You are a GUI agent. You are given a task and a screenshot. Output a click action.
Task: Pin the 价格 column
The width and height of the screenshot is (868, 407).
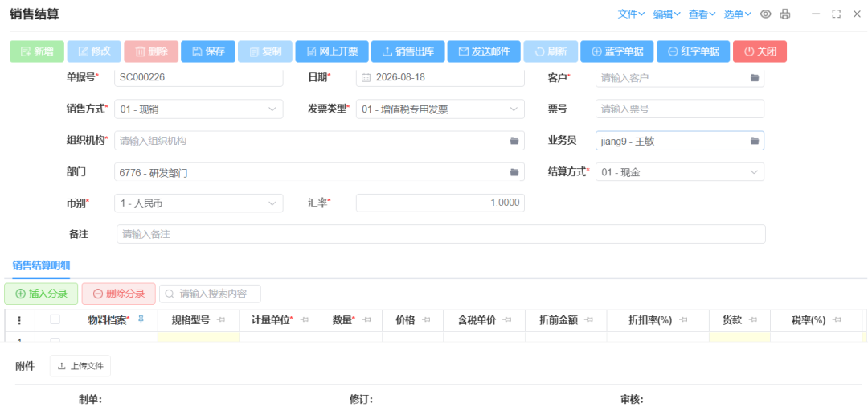click(426, 319)
